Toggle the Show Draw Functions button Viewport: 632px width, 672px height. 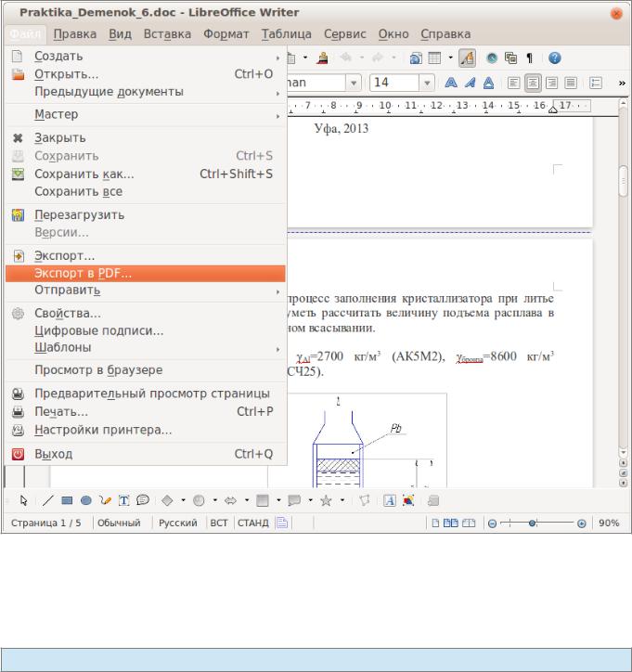(x=467, y=58)
